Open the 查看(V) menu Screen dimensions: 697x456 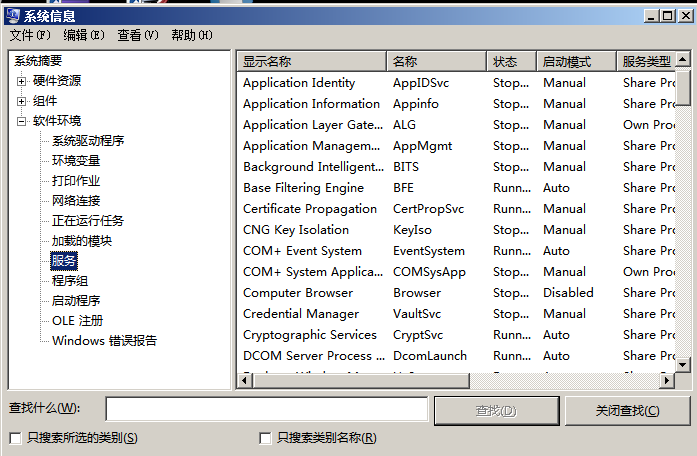click(138, 35)
